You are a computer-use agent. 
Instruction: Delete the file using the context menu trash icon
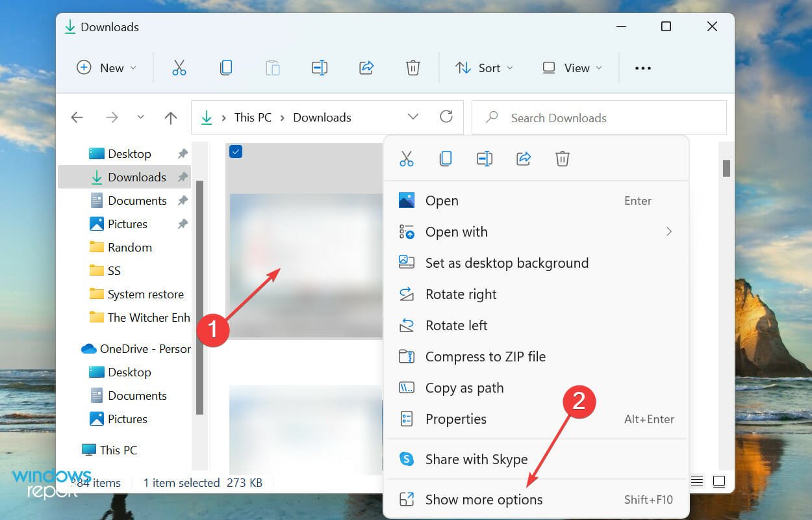tap(563, 158)
